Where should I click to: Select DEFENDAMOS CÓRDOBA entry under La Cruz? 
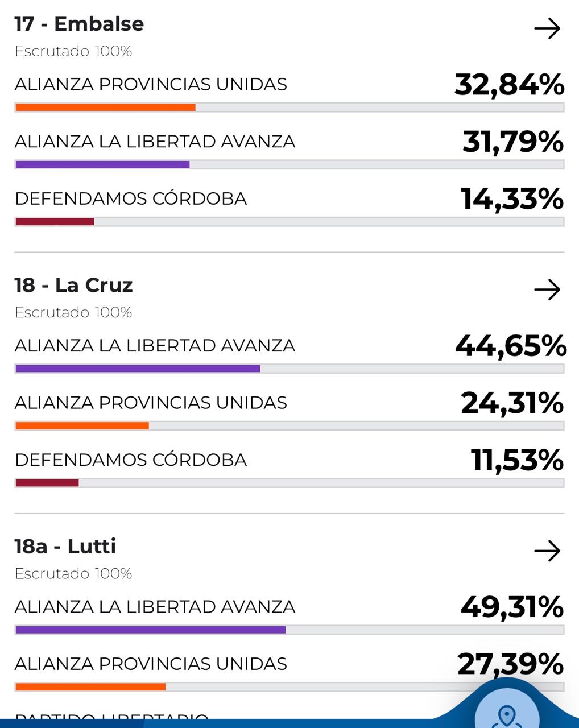(x=131, y=459)
